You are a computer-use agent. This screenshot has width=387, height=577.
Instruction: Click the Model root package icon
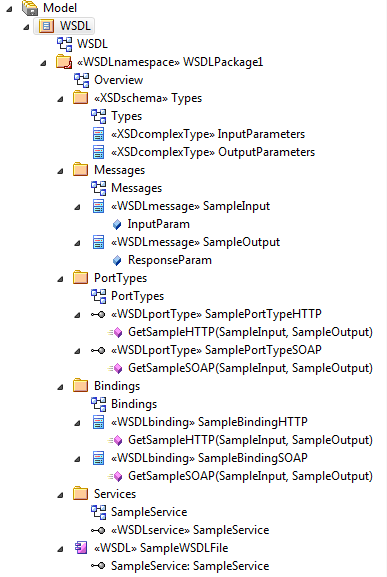coord(30,8)
